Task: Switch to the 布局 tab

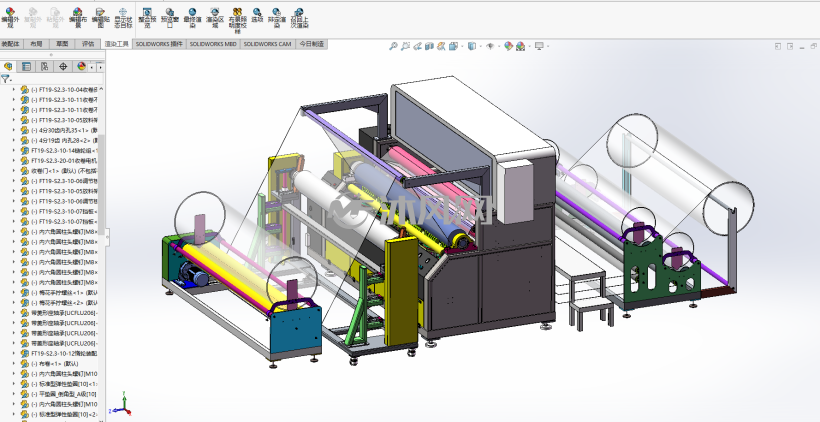Action: coord(36,44)
